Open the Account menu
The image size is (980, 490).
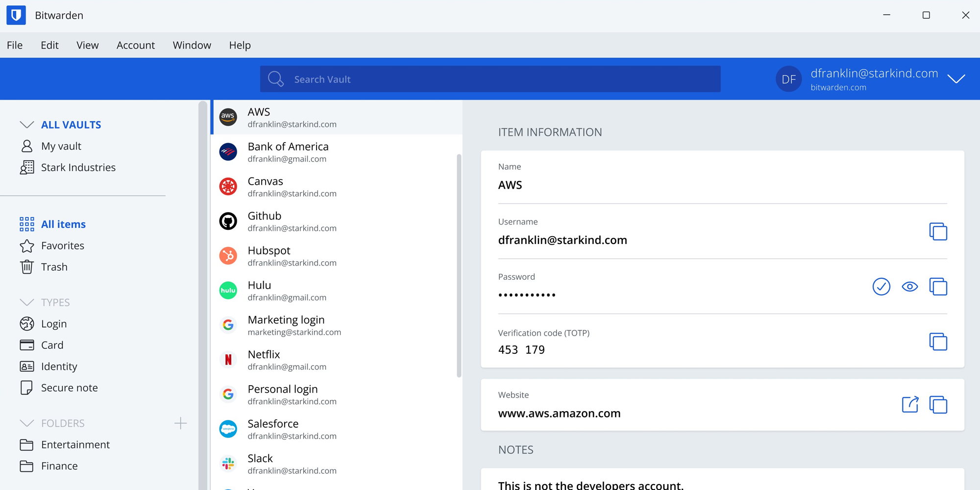point(136,45)
